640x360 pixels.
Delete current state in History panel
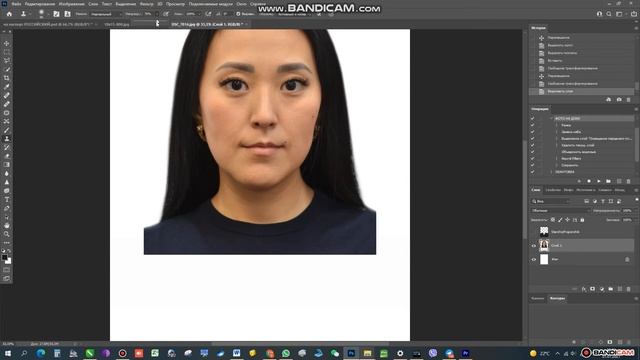point(629,100)
